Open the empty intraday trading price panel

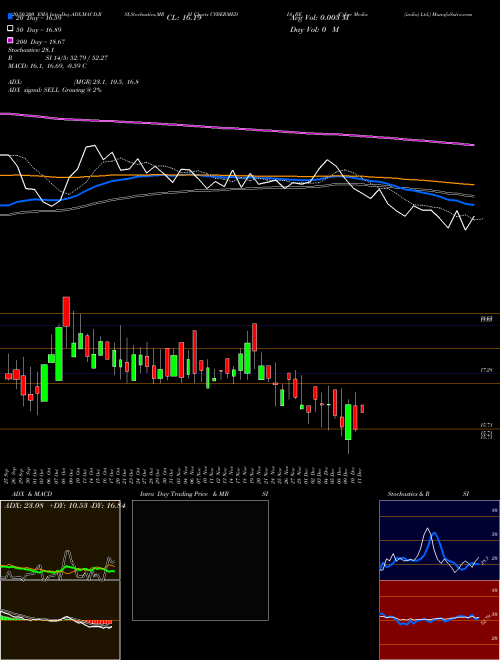(200, 560)
